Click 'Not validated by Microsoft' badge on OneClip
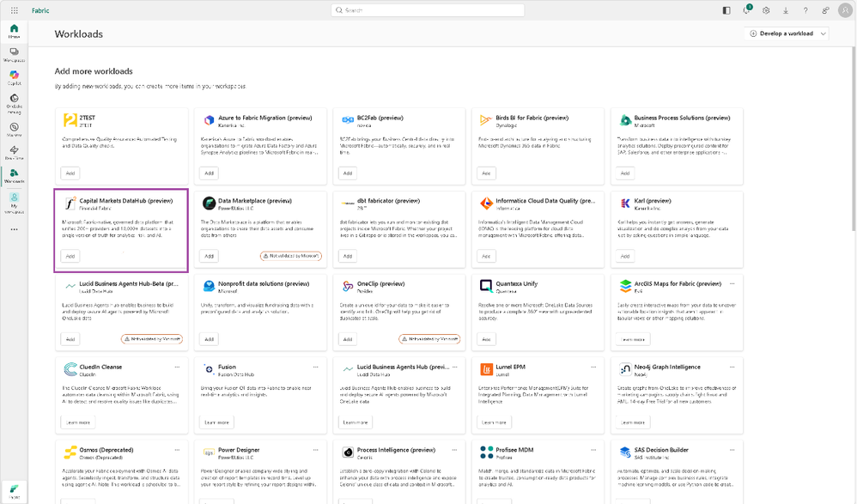The width and height of the screenshot is (857, 504). tap(429, 339)
